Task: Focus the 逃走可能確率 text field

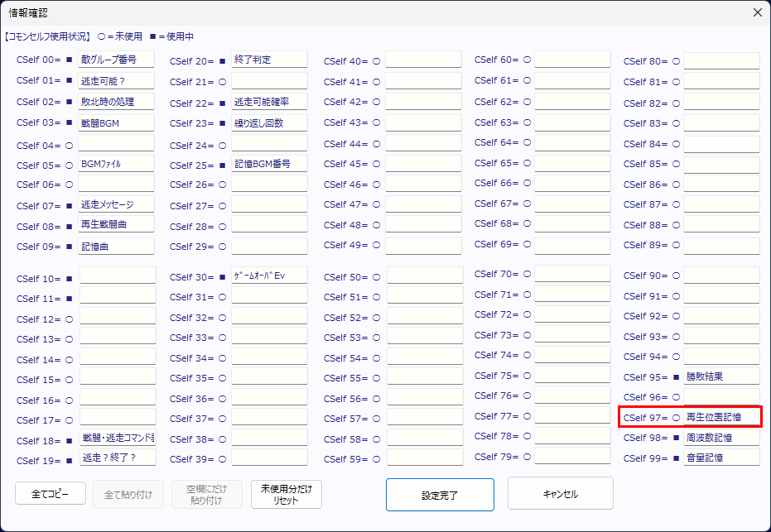Action: [x=269, y=103]
